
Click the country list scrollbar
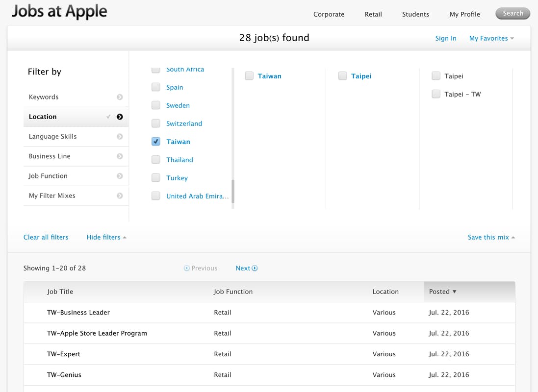[x=233, y=191]
